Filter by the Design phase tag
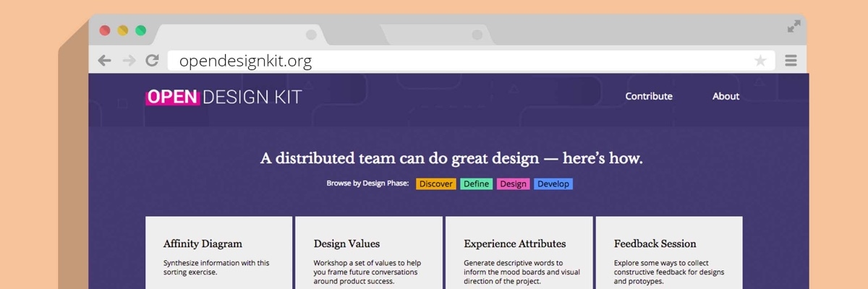The width and height of the screenshot is (868, 289). 513,184
